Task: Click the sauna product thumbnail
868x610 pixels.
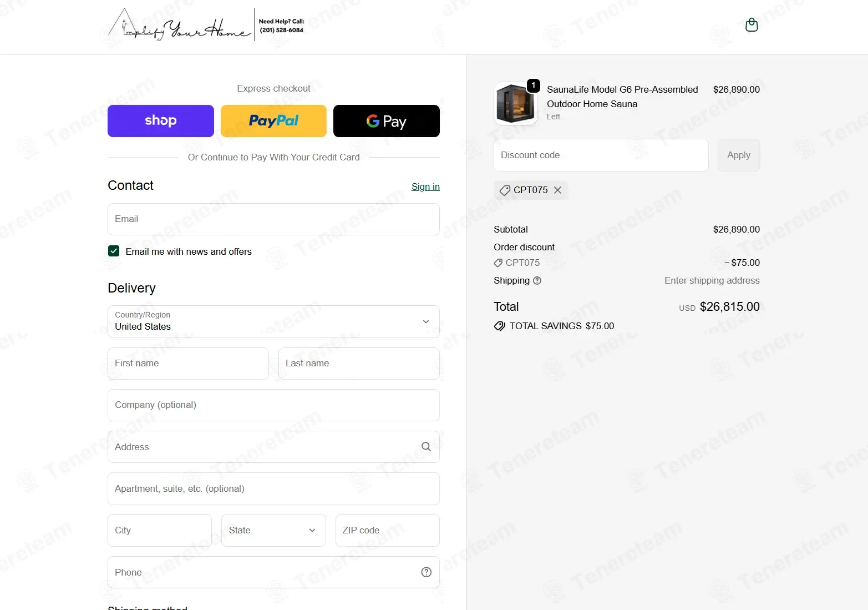Action: coord(515,103)
